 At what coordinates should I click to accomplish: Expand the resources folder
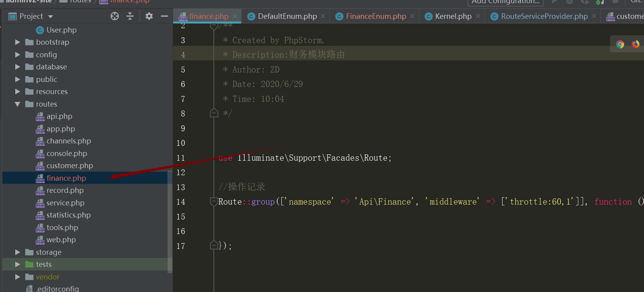click(x=18, y=92)
